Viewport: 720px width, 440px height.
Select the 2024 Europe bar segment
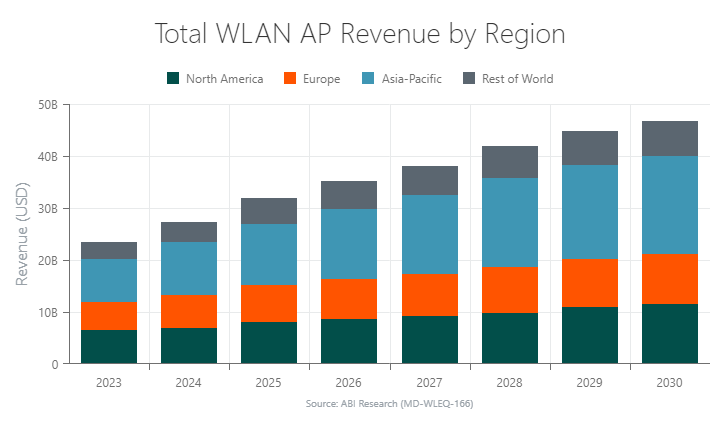[189, 311]
